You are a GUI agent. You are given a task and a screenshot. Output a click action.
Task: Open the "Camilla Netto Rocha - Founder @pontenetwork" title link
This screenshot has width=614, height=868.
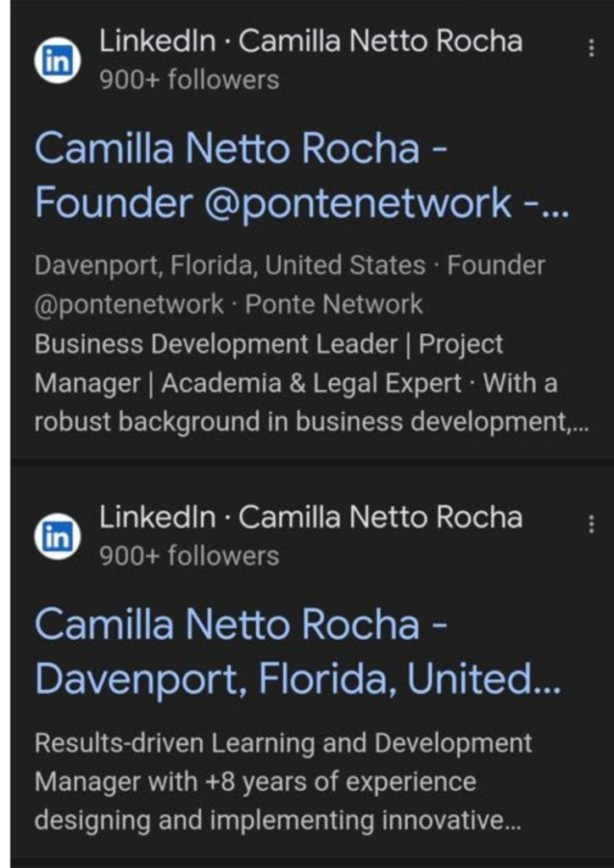pos(302,175)
